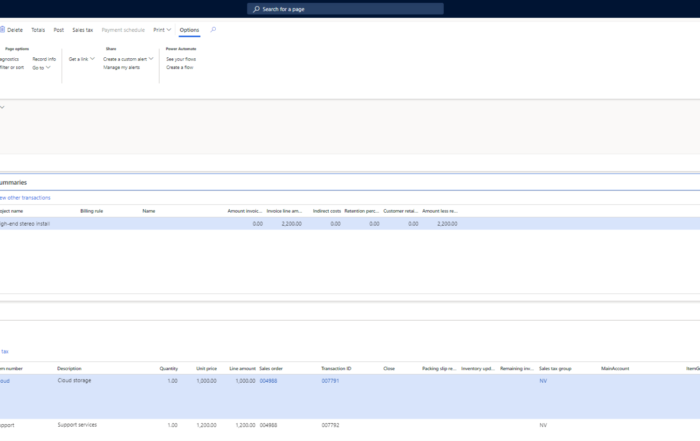
Task: Collapse the header section chevron
Action: (x=2, y=107)
